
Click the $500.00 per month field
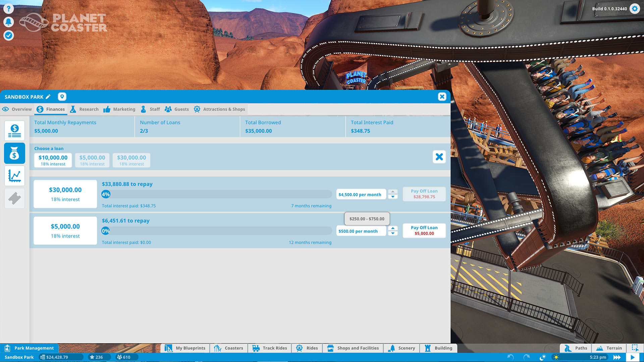(x=361, y=231)
